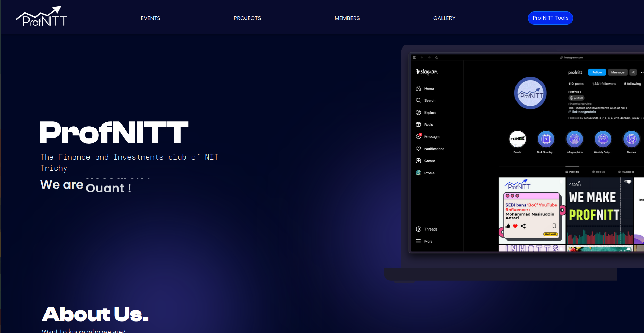Viewport: 644px width, 333px height.
Task: Open the Fundx story highlight
Action: point(518,139)
